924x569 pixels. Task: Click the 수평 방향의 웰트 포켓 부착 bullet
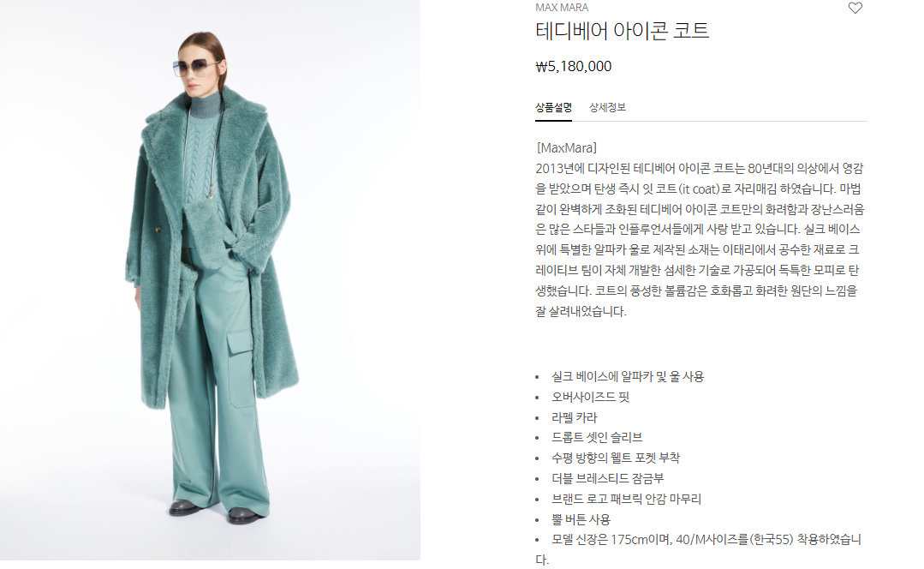tap(615, 458)
